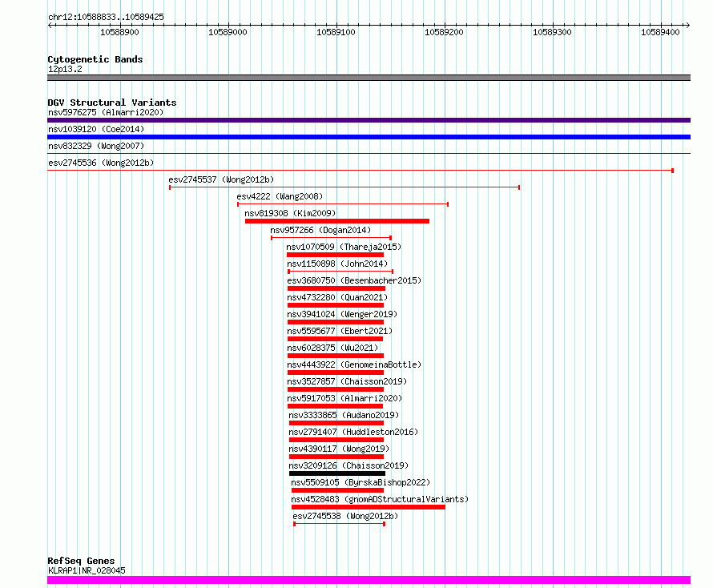Image resolution: width=713 pixels, height=588 pixels.
Task: Select the red nsv4528483 variant bar
Action: (x=369, y=507)
